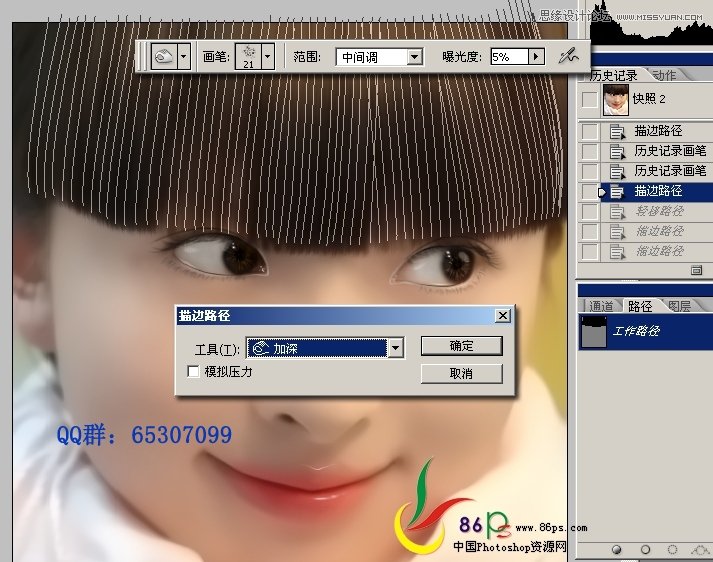713x562 pixels.
Task: Click the histogram display at top right
Action: 652,22
